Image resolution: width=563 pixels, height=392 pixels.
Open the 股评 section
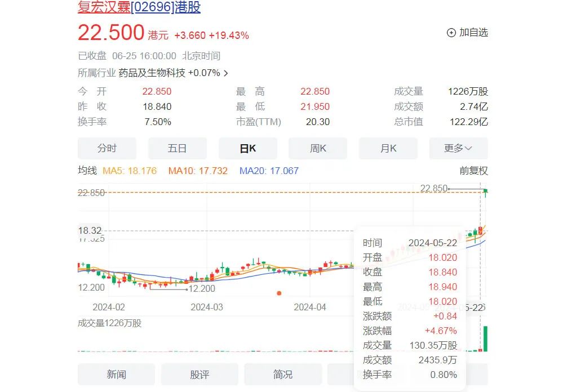(200, 375)
